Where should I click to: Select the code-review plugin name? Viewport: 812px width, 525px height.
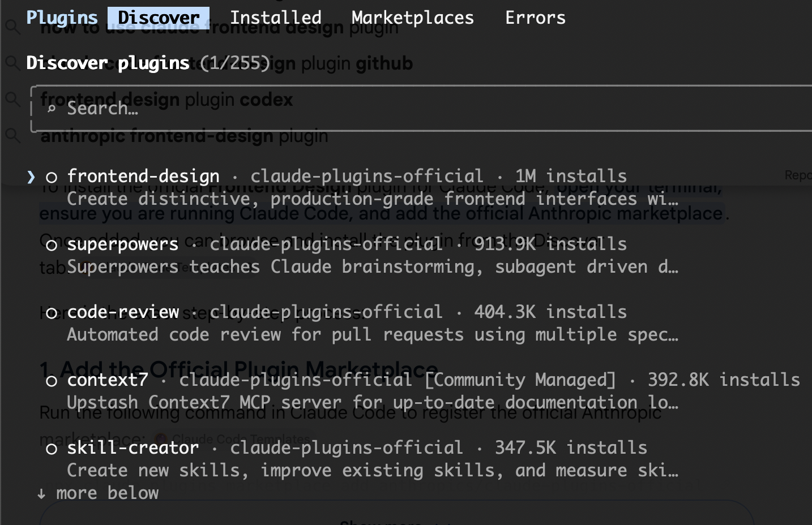[x=123, y=312]
